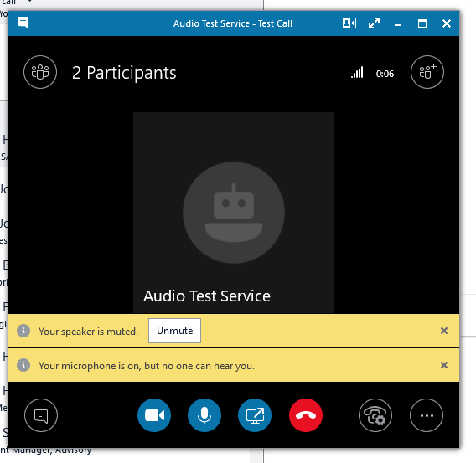Click Unmute to unmute the speaker

(174, 331)
